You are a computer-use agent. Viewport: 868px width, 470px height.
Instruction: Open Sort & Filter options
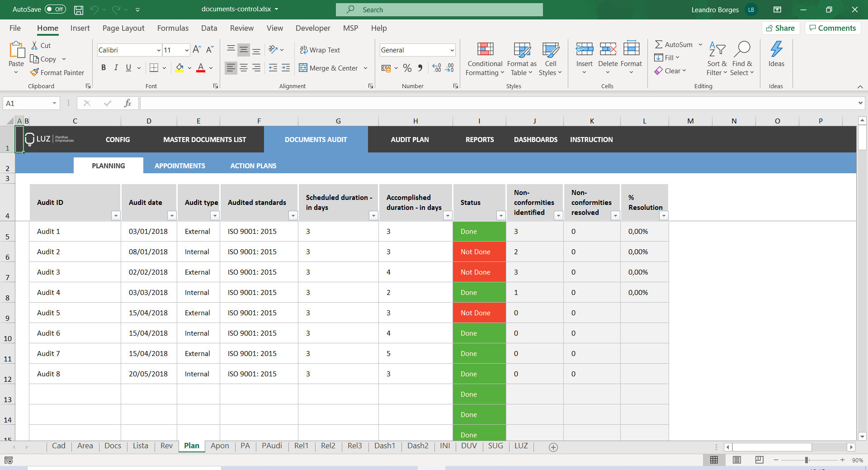coord(717,58)
